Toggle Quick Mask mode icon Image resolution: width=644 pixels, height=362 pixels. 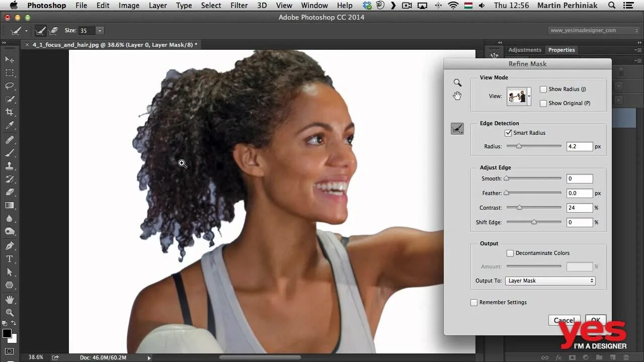(x=10, y=351)
